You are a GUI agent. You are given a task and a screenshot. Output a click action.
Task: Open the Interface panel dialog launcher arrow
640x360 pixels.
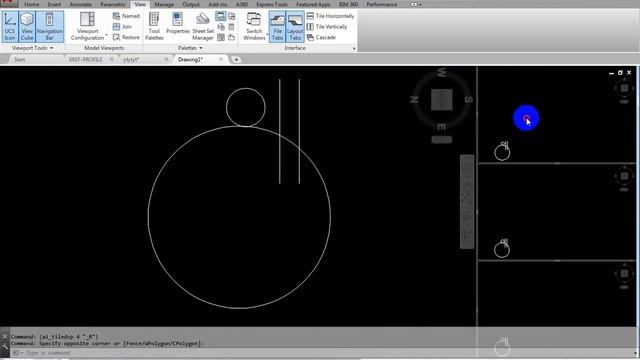pyautogui.click(x=354, y=49)
